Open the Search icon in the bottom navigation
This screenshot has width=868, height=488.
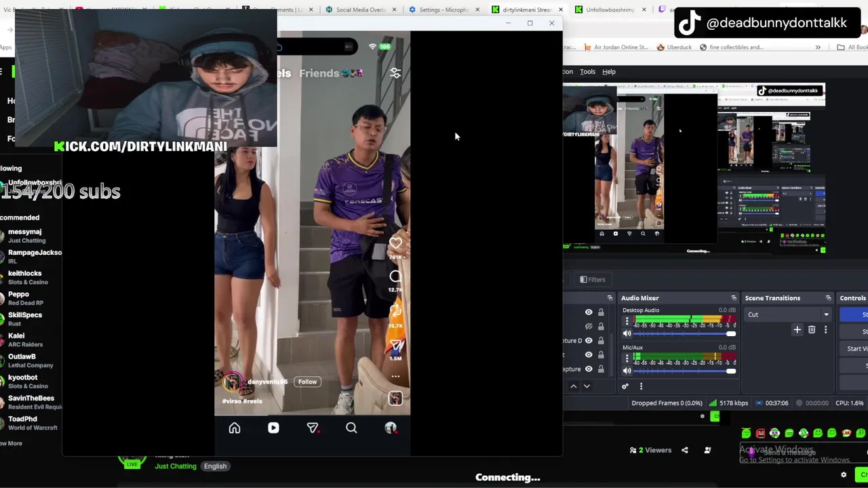[x=351, y=428]
